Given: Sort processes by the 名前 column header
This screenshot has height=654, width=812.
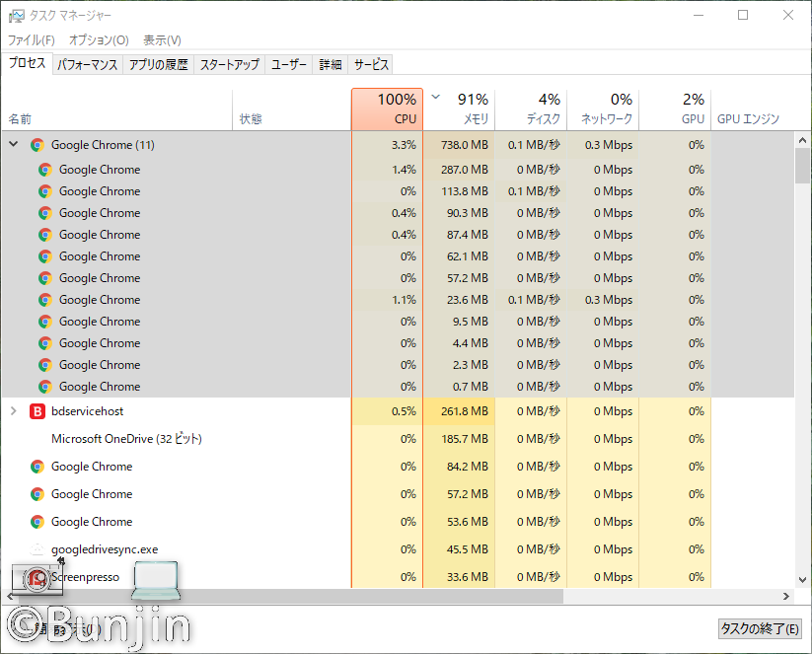Looking at the screenshot, I should (x=117, y=109).
